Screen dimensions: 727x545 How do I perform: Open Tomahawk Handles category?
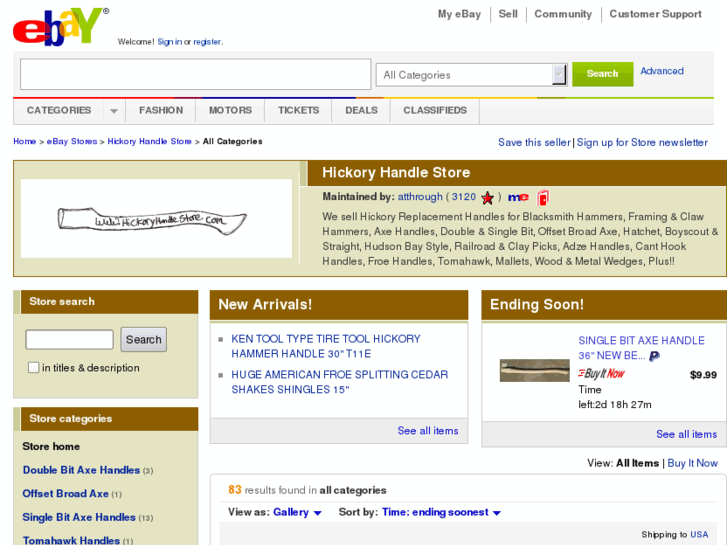click(x=71, y=540)
